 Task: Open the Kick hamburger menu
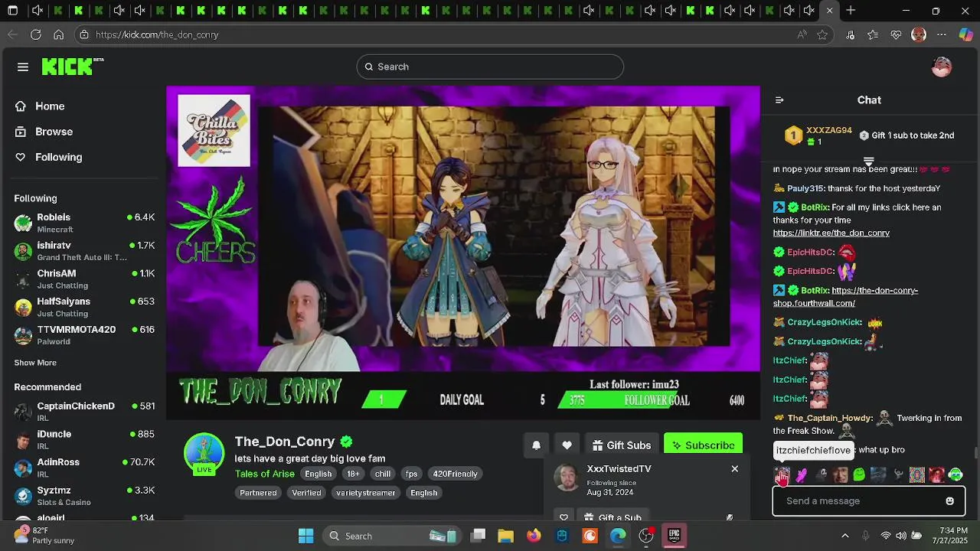23,67
